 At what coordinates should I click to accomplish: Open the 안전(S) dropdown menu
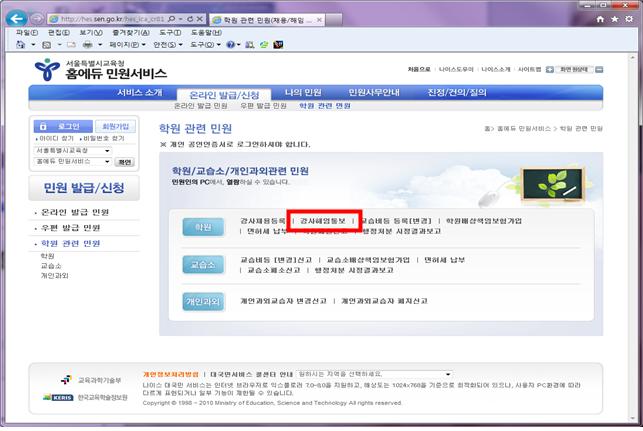tap(168, 45)
